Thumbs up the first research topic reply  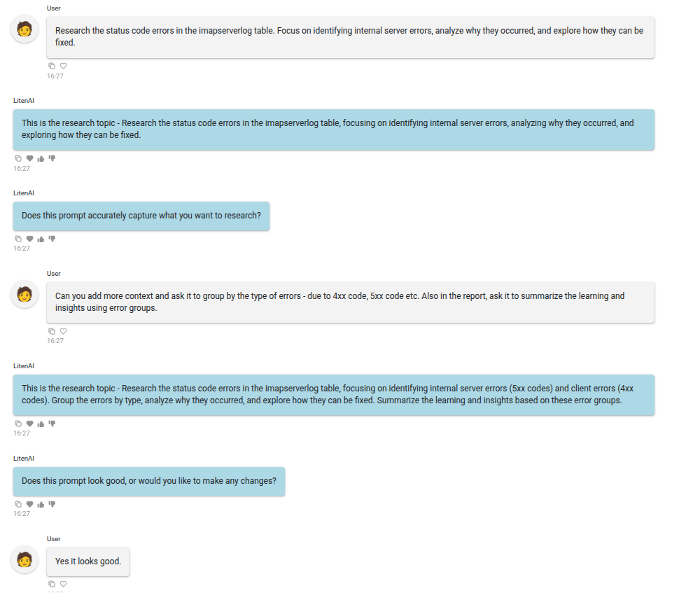(x=41, y=158)
